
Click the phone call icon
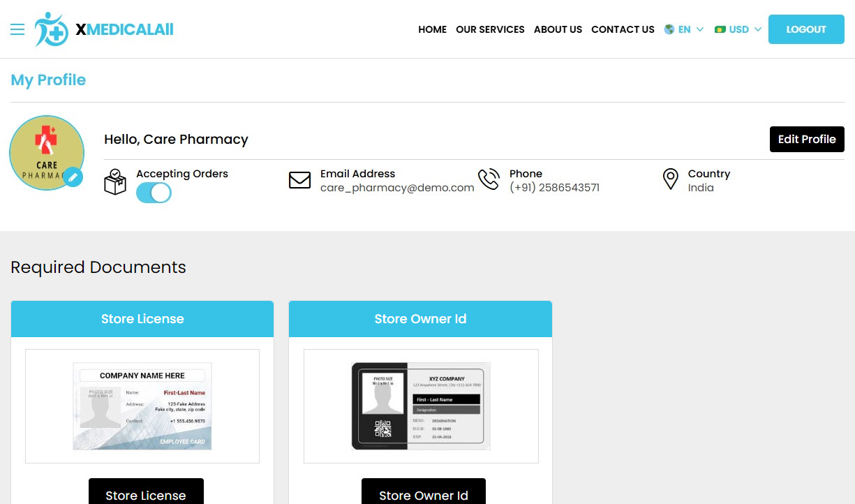point(489,179)
